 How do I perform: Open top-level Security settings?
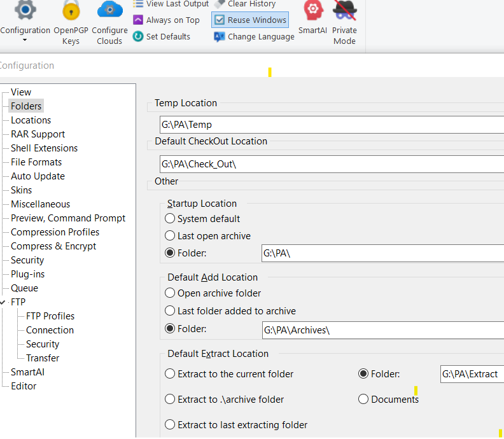(x=27, y=260)
